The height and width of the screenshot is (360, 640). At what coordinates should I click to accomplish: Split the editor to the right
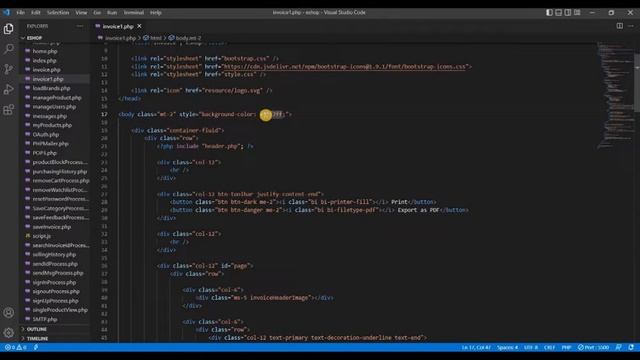coord(620,26)
